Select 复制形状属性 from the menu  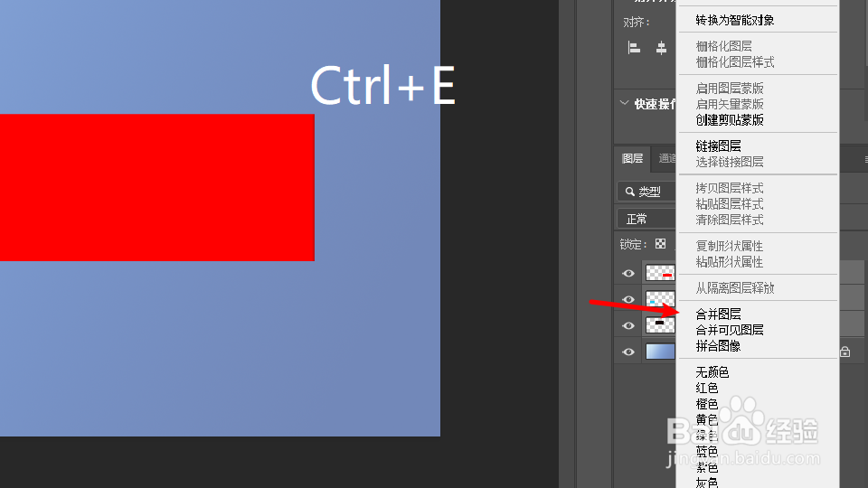[x=730, y=246]
